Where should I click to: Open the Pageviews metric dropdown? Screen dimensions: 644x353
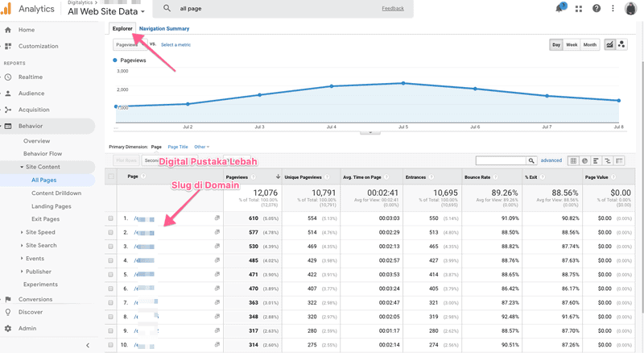point(130,44)
